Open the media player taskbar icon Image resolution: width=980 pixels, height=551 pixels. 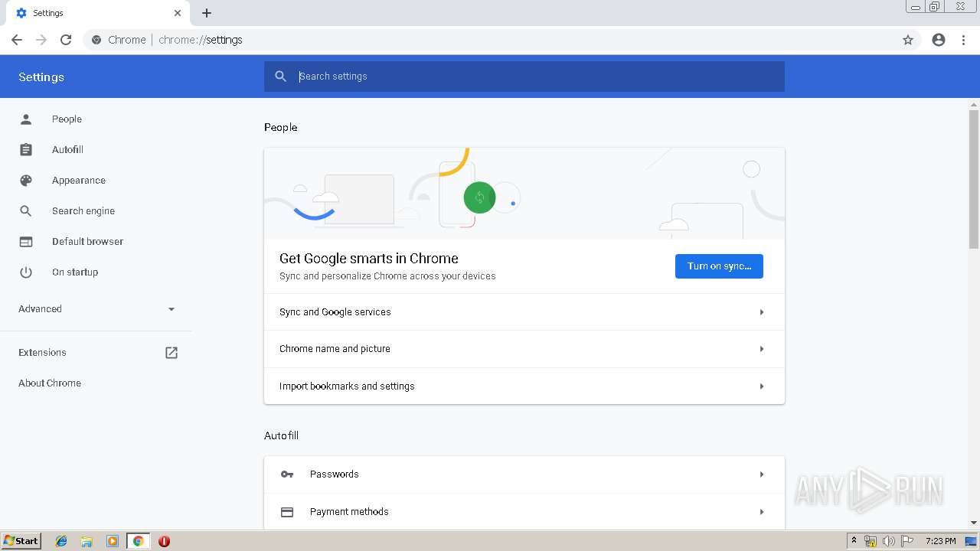coord(113,541)
